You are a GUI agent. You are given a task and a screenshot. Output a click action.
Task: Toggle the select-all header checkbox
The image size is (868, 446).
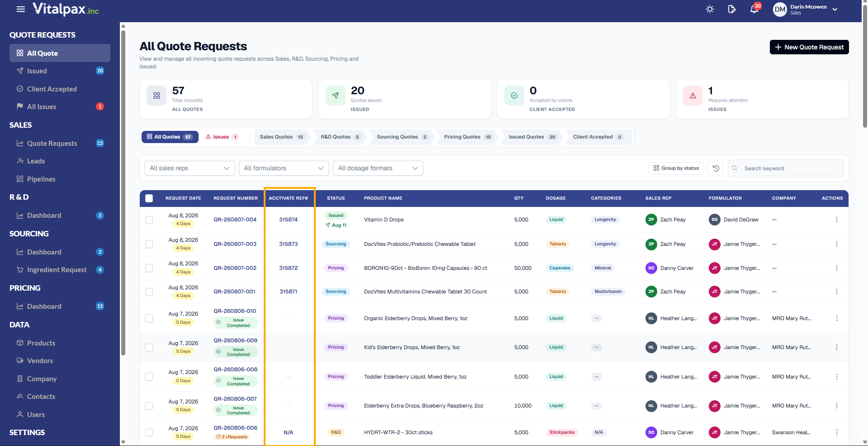(149, 198)
